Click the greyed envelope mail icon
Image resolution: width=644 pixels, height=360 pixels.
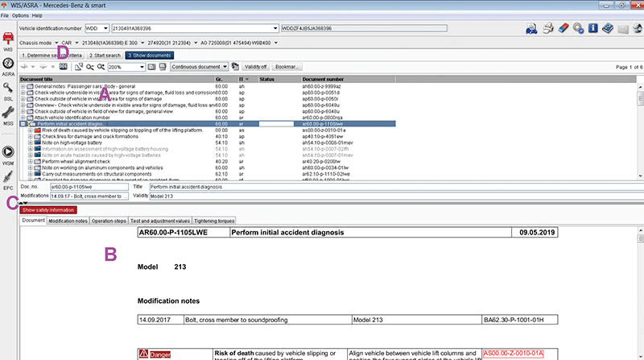(x=622, y=29)
